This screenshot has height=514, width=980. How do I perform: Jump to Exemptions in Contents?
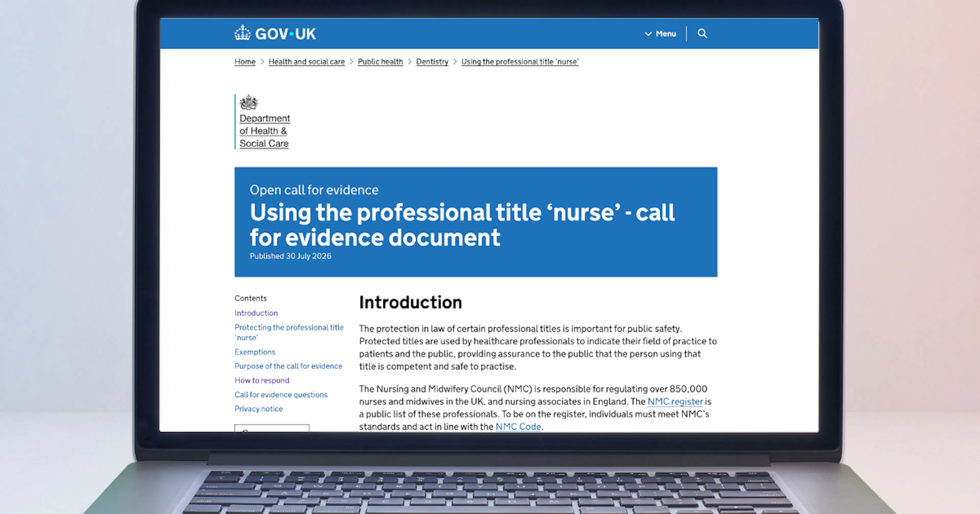255,352
